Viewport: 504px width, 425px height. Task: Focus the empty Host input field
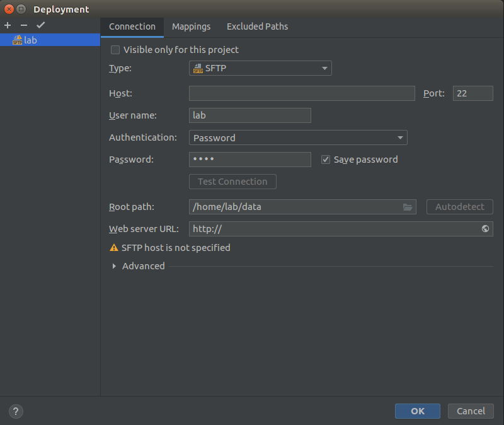pos(302,93)
